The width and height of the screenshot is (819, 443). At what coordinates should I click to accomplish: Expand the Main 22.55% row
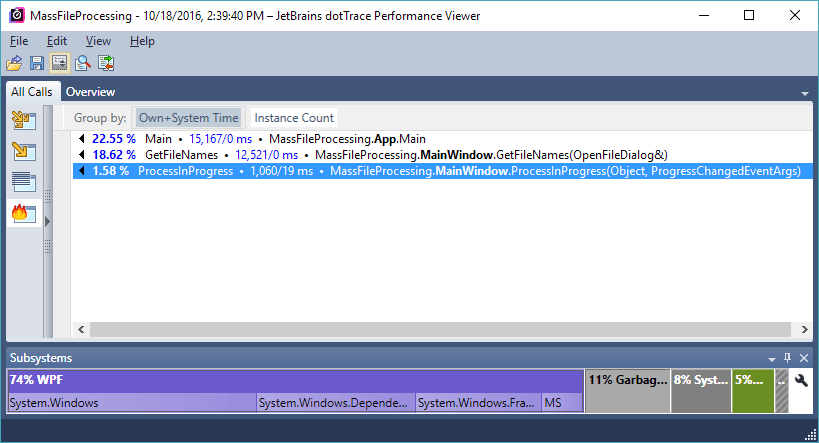click(81, 139)
